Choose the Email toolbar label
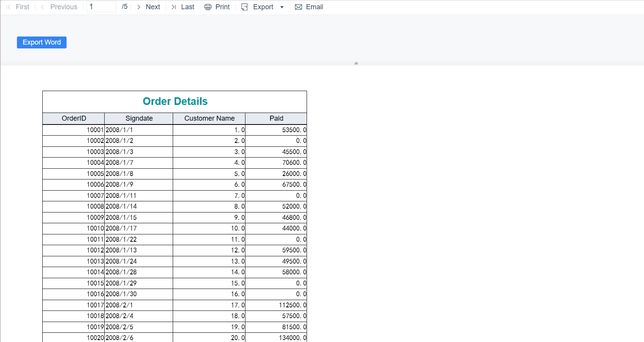644x342 pixels. (x=314, y=7)
